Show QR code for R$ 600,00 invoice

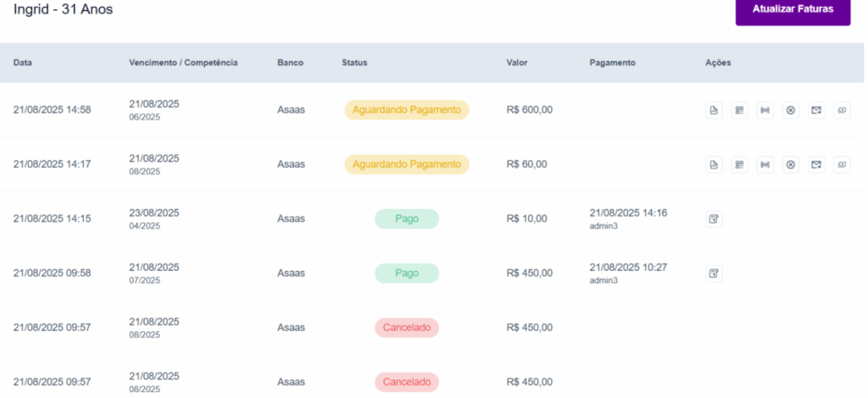(x=740, y=110)
